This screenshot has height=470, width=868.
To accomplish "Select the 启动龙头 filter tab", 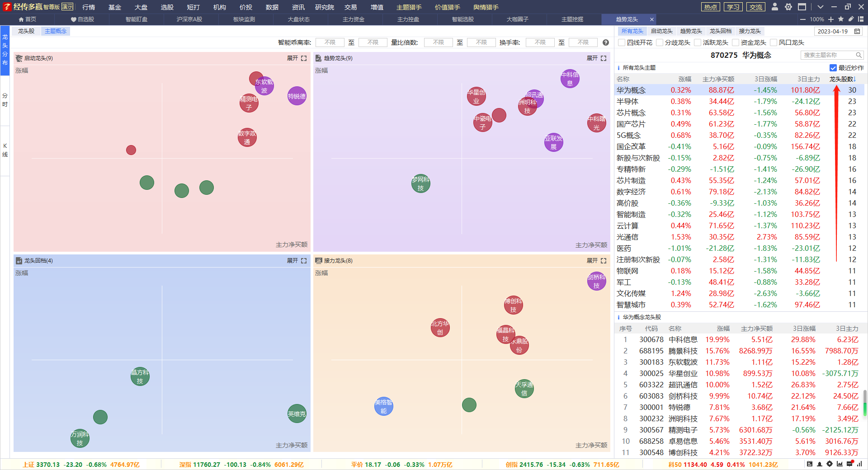I will point(662,31).
